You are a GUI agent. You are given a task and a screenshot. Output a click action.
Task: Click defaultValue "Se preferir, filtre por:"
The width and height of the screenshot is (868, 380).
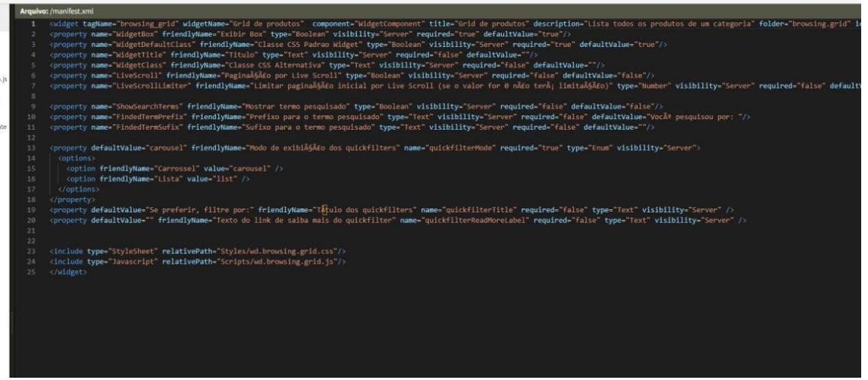[x=199, y=210]
